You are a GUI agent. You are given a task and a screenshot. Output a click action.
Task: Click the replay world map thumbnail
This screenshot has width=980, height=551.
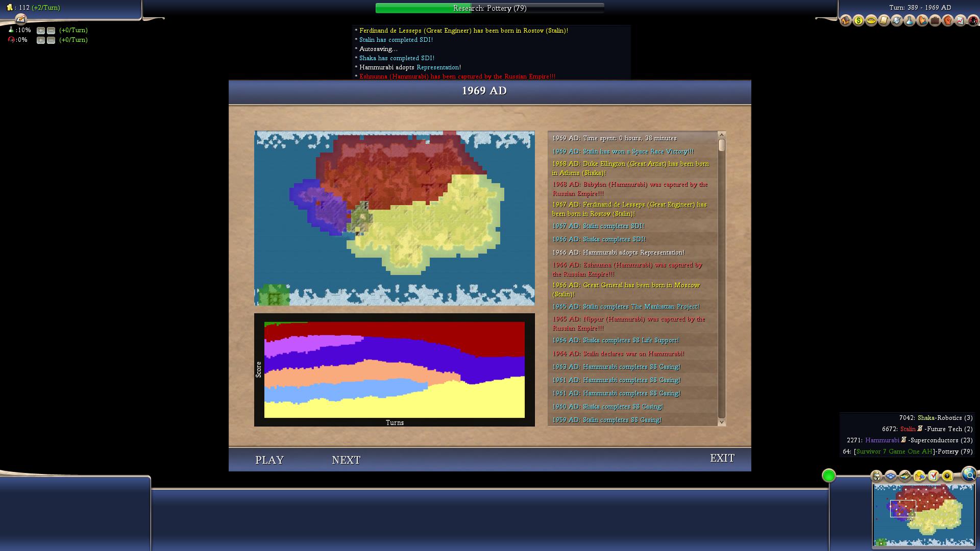(x=395, y=218)
